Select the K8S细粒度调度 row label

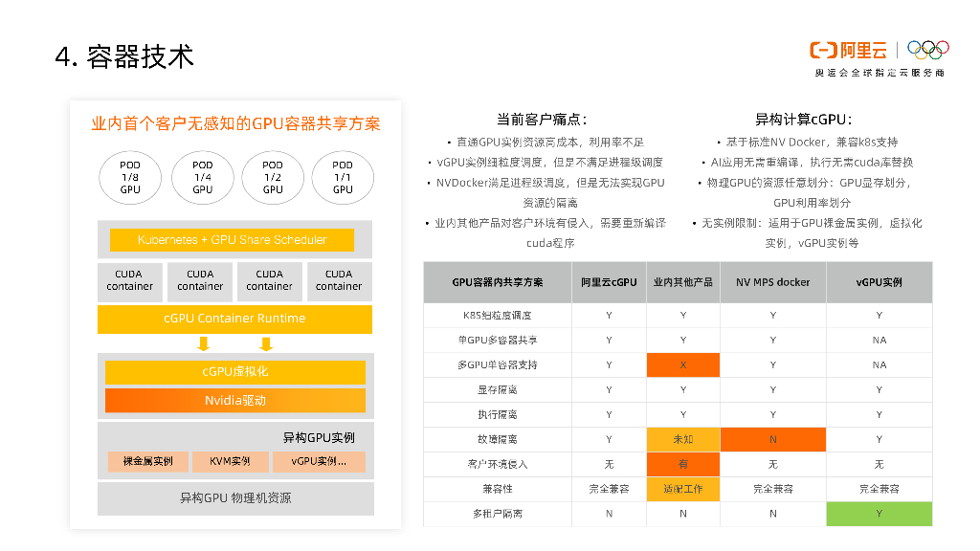click(x=498, y=316)
